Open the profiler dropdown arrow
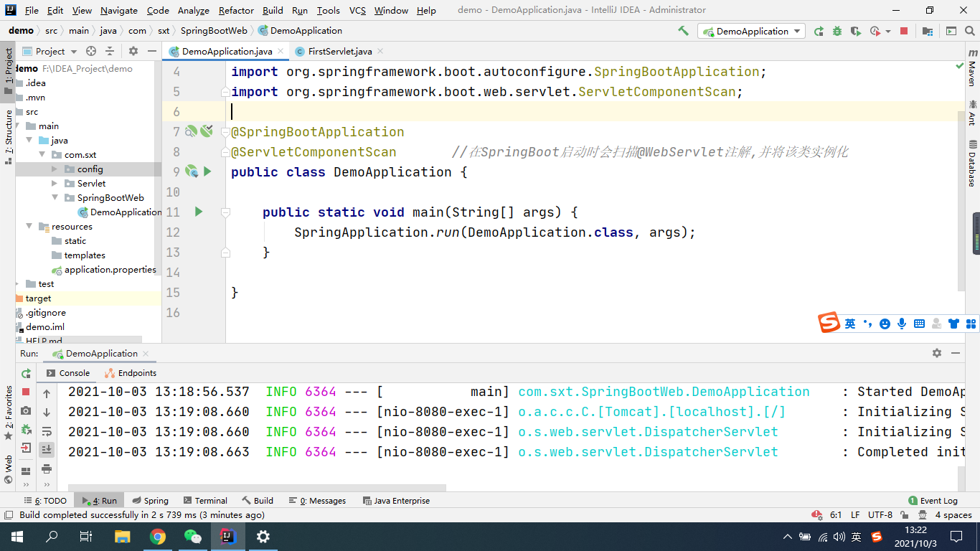 tap(888, 31)
